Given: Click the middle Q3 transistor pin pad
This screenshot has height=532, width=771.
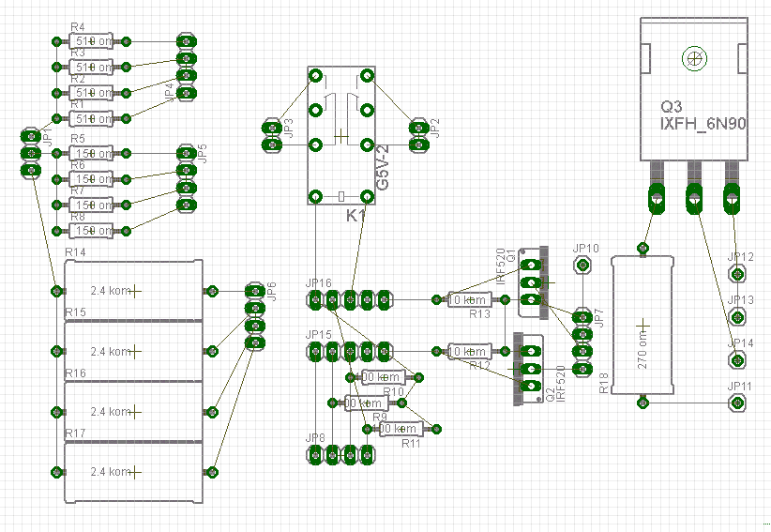Looking at the screenshot, I should click(x=694, y=199).
